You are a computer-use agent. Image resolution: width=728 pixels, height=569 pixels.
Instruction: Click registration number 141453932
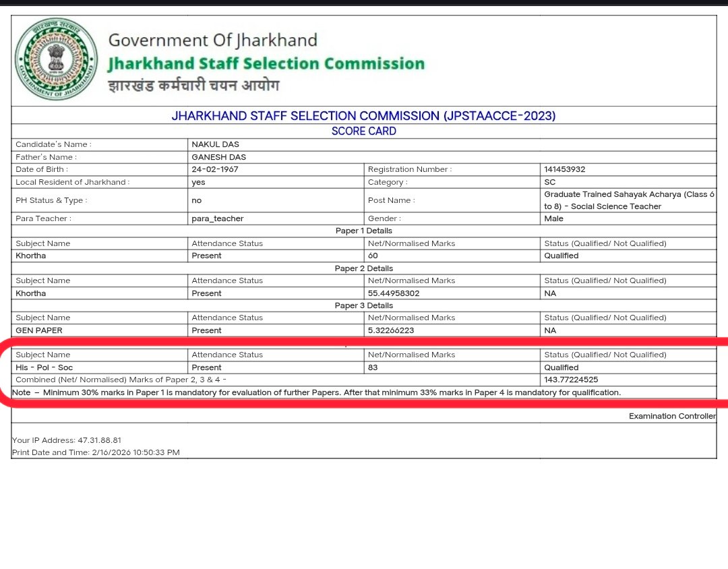tap(565, 169)
